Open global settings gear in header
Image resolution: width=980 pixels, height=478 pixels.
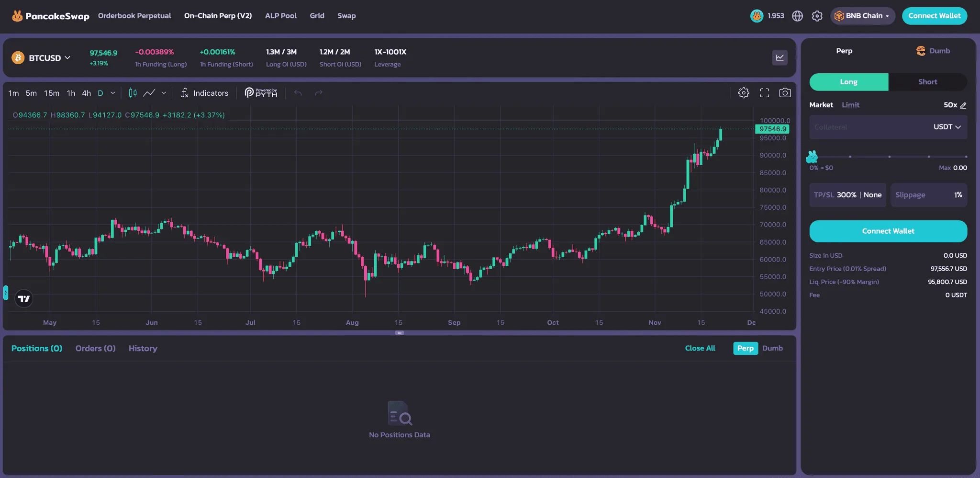click(817, 16)
